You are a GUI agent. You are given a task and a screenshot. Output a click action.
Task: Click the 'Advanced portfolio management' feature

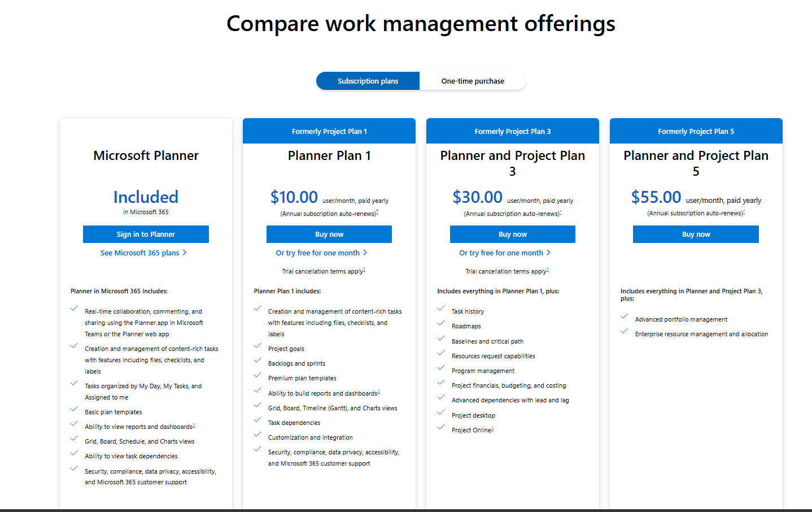681,319
